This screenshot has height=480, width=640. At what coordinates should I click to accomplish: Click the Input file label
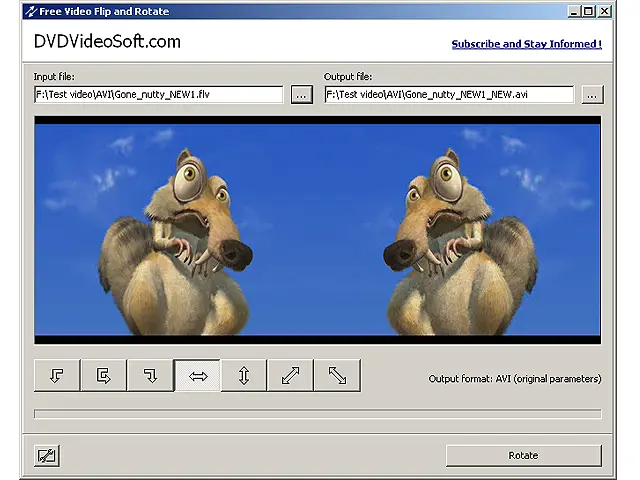54,77
